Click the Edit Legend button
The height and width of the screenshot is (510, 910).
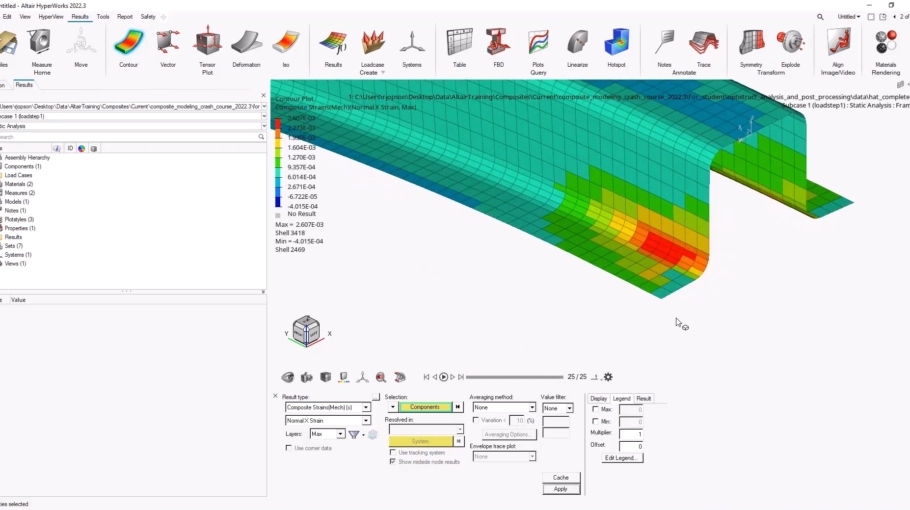click(x=621, y=458)
